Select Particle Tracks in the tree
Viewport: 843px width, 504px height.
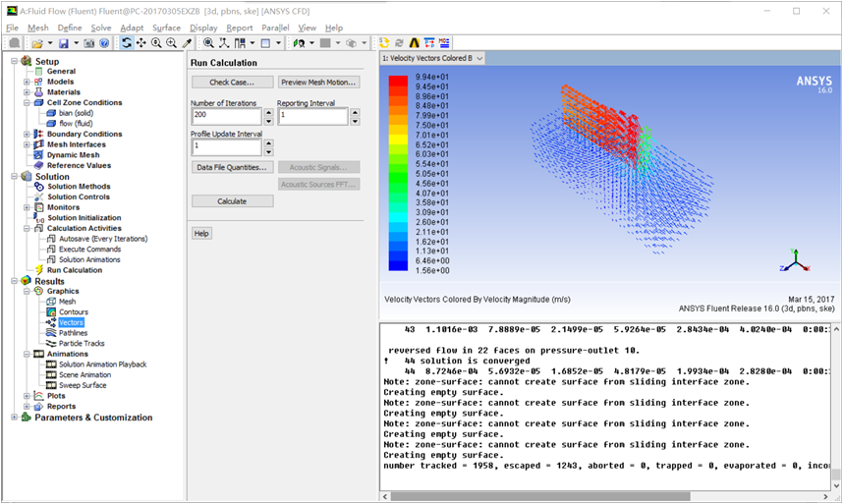click(x=82, y=343)
